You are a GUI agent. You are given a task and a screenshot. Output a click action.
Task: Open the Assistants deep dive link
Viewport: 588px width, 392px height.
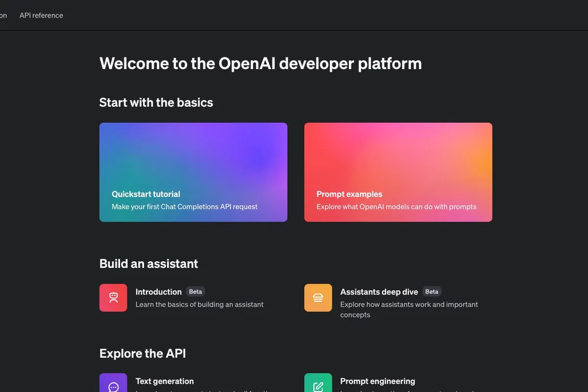click(379, 292)
